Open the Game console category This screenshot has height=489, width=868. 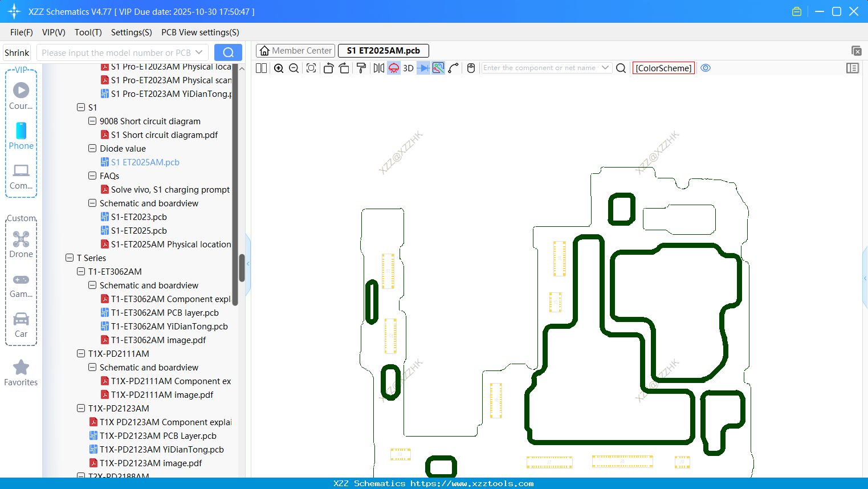coord(21,285)
